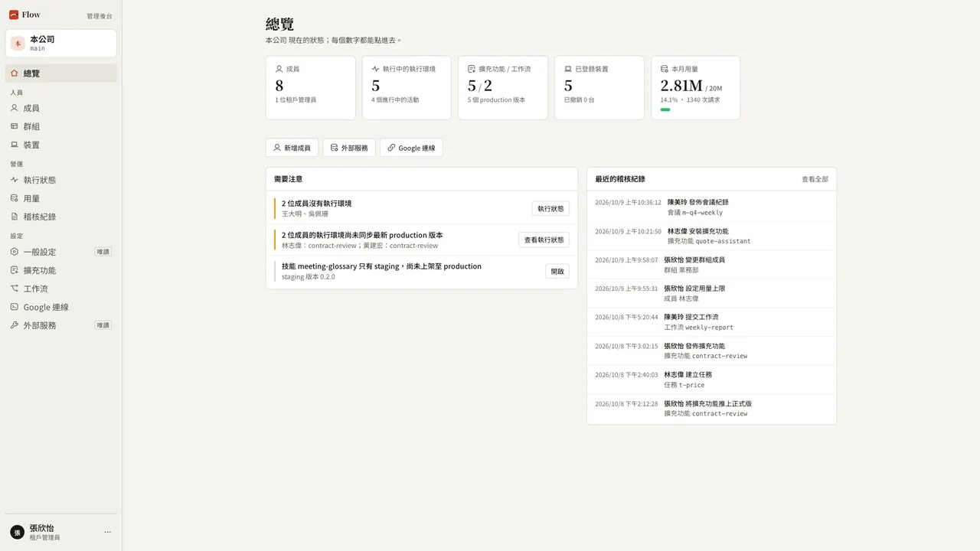Click audit entry 陳美玲 發佈會議紀錄
Screen dimensions: 980x551
[x=711, y=207]
